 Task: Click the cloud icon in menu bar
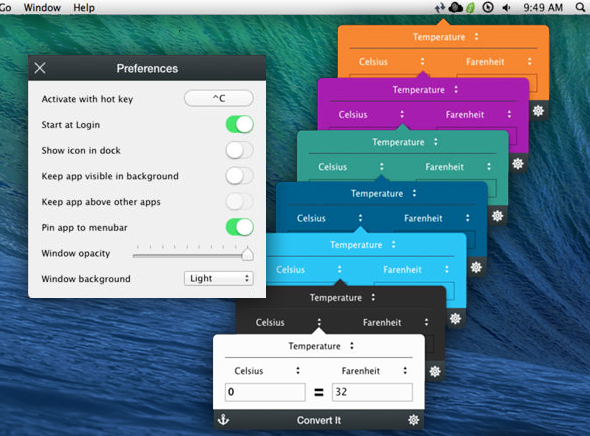[x=456, y=7]
